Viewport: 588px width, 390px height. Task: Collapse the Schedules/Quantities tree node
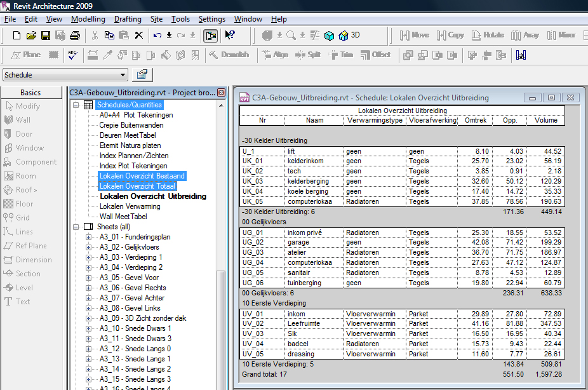tap(76, 105)
